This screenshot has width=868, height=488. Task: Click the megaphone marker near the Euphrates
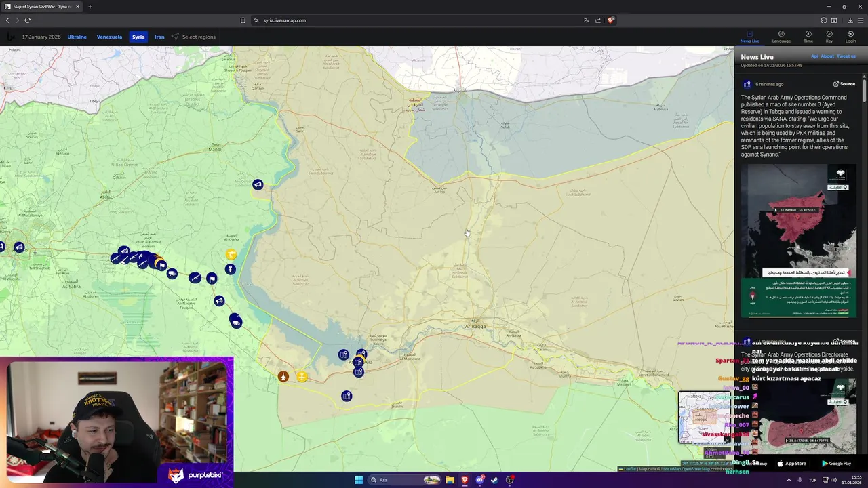(x=258, y=184)
